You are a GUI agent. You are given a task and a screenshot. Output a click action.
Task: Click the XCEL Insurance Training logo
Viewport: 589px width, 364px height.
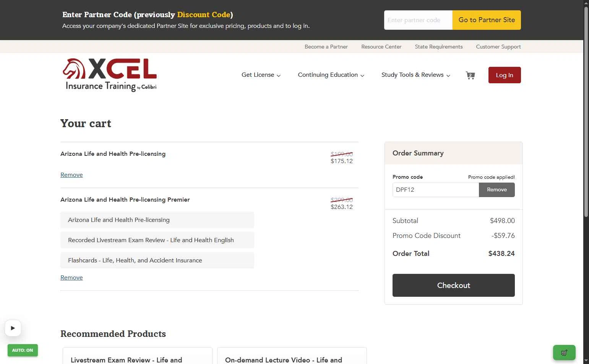pos(110,75)
